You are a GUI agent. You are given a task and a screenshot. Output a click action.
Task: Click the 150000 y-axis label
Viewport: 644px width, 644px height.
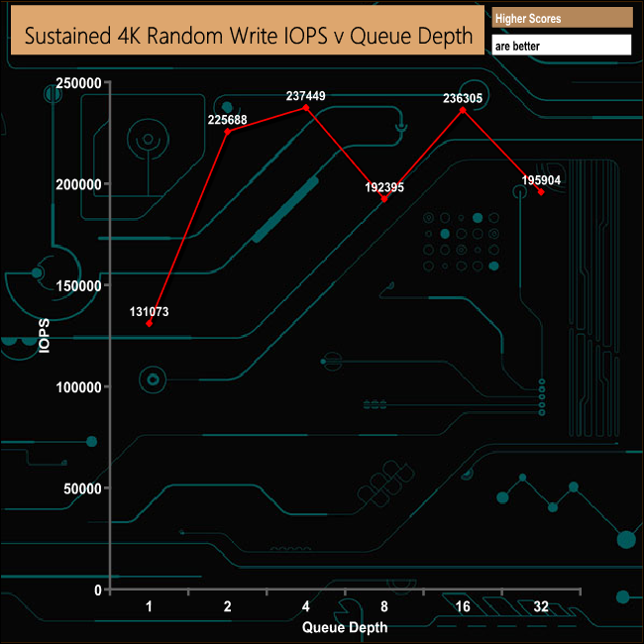(x=78, y=286)
